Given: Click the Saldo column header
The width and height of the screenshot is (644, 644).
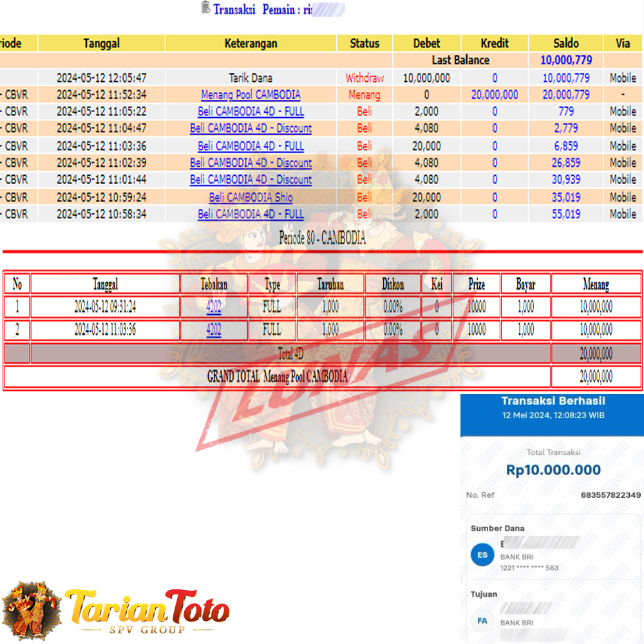Looking at the screenshot, I should 565,43.
